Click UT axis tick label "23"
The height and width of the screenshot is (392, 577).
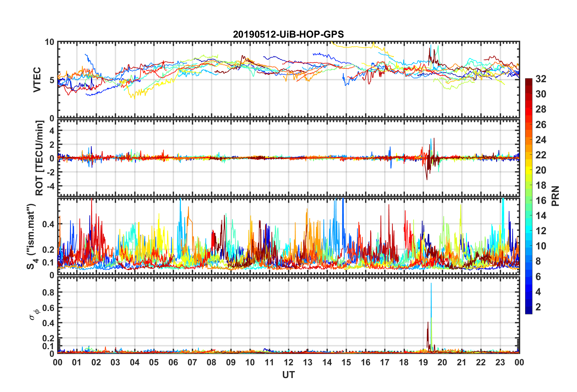(x=500, y=362)
